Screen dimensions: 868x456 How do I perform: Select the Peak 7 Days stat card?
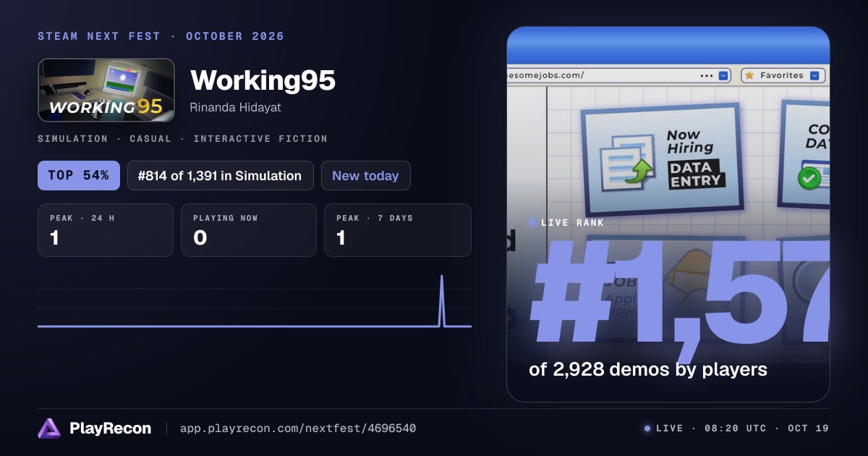pyautogui.click(x=398, y=230)
